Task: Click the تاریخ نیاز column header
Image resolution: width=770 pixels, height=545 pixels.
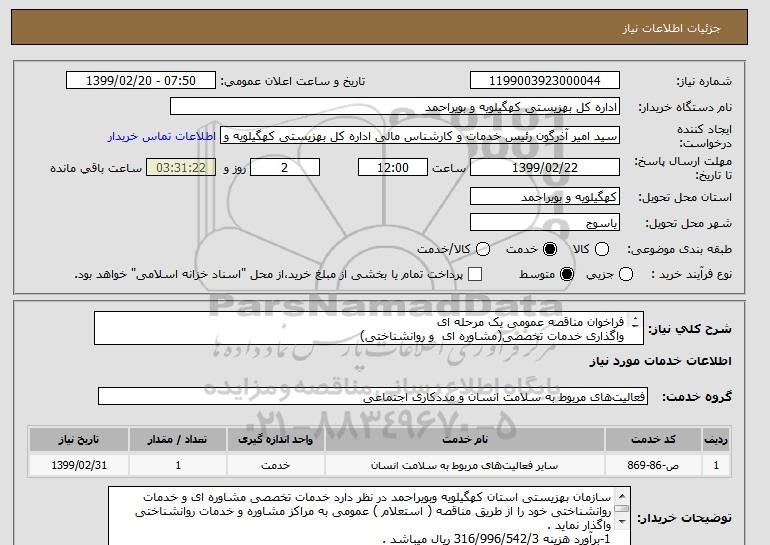Action: click(79, 439)
